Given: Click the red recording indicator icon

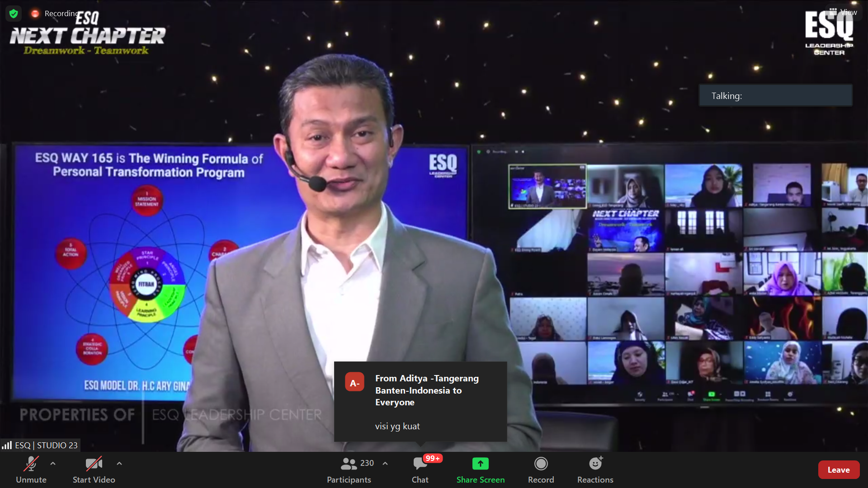Looking at the screenshot, I should pos(35,14).
